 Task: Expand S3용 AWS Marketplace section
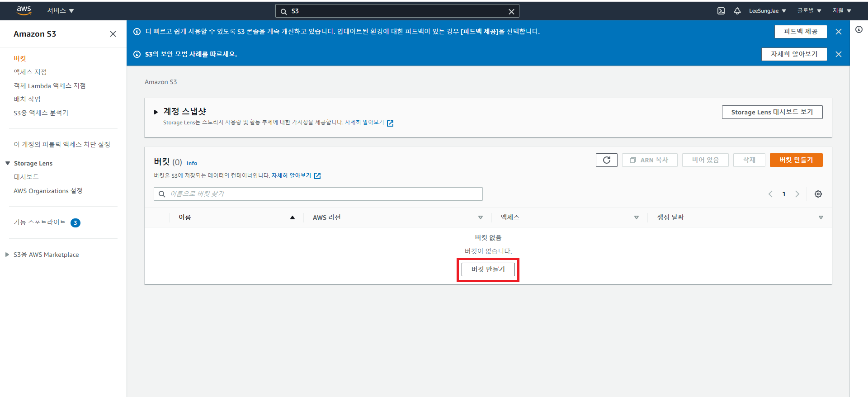tap(7, 255)
